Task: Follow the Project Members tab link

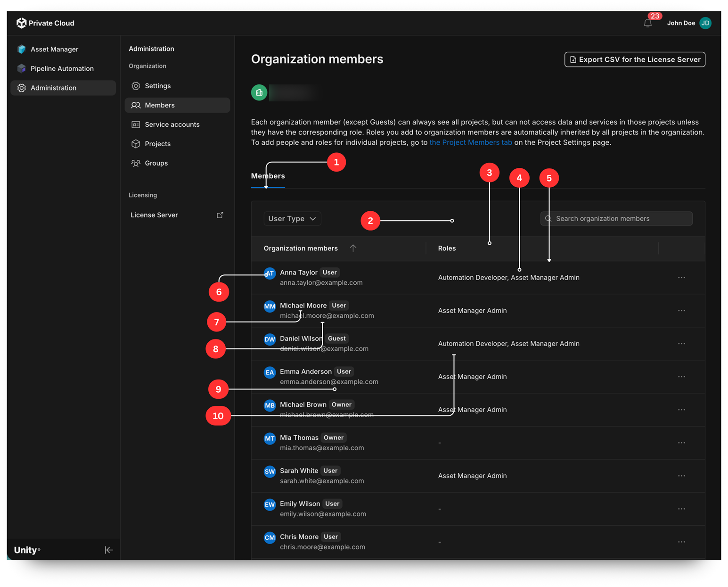Action: (x=471, y=142)
